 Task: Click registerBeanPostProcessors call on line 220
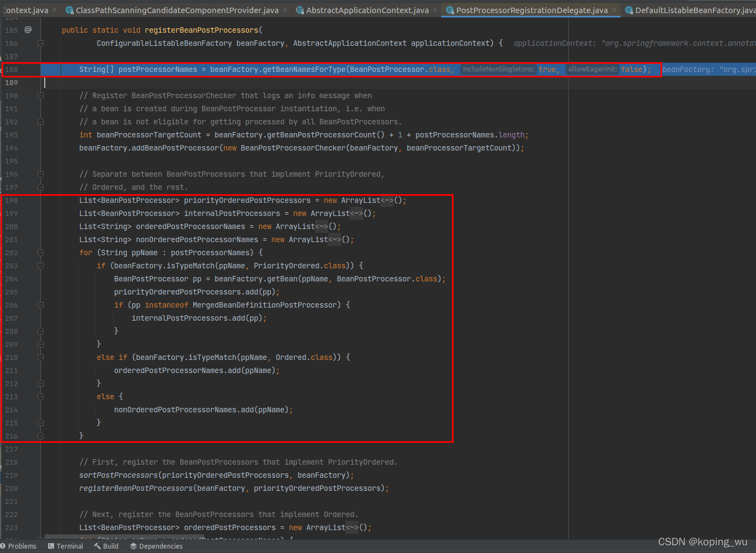click(x=136, y=488)
